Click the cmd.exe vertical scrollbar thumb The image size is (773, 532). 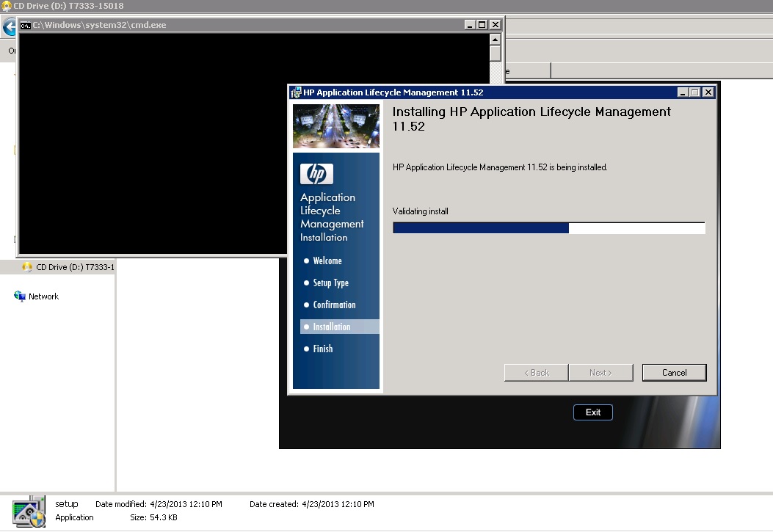click(x=496, y=53)
